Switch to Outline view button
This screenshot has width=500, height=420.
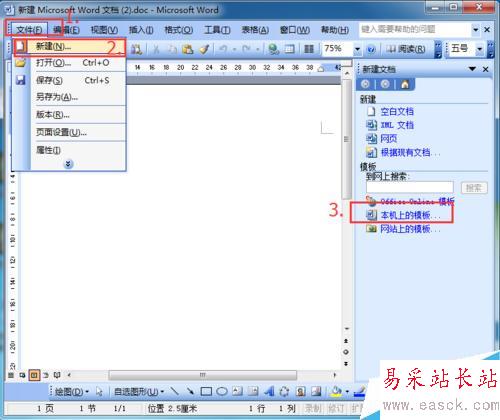point(46,375)
